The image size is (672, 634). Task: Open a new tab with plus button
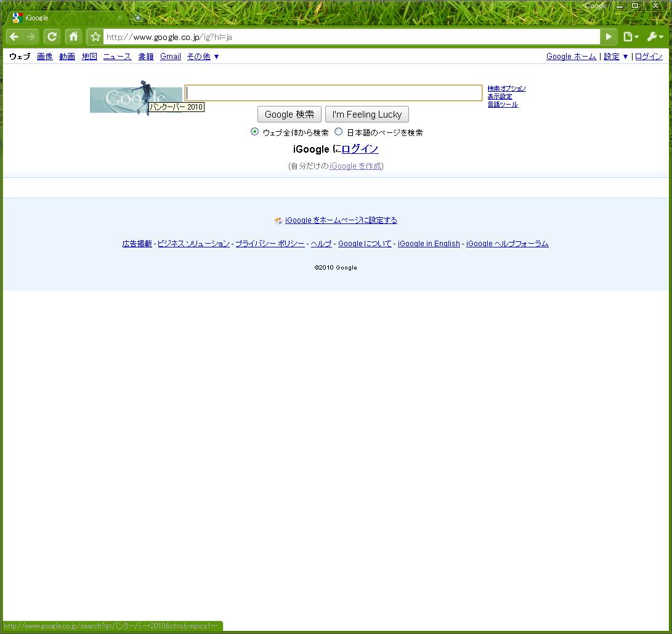[138, 18]
